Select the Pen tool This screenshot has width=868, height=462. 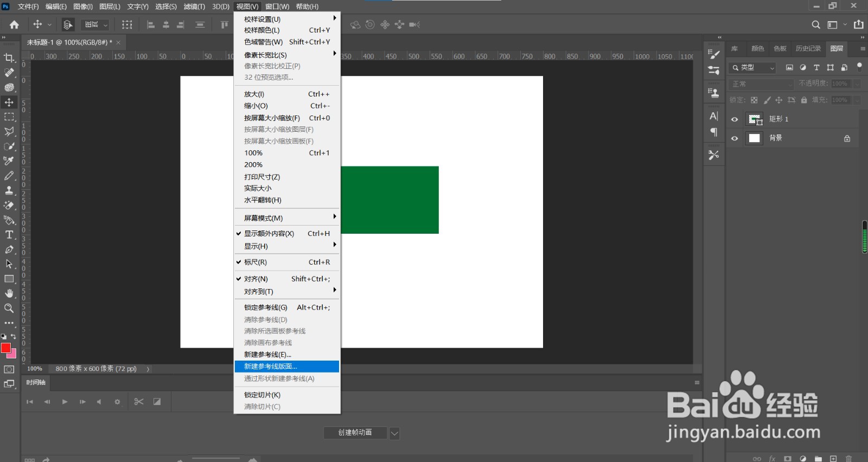9,249
